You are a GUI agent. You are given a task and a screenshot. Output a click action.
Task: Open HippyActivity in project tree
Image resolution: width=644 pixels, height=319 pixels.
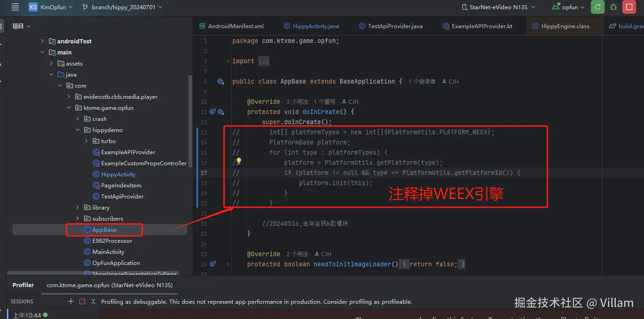click(114, 174)
